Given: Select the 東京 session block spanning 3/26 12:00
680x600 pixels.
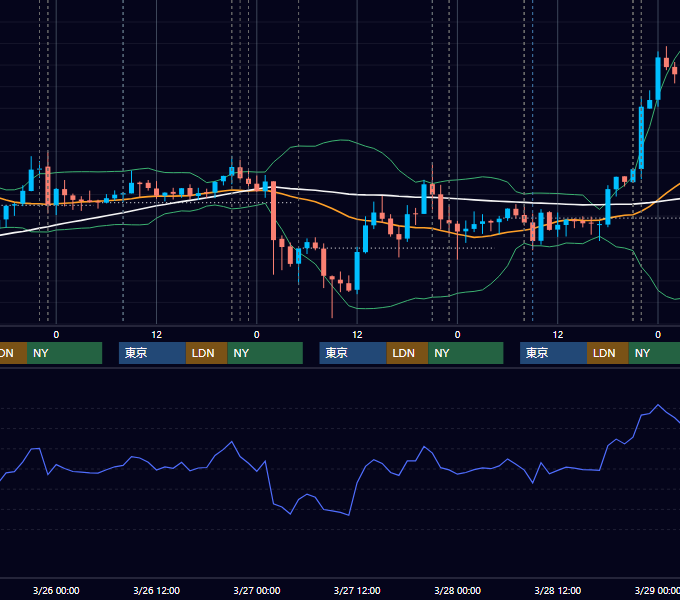Looking at the screenshot, I should pos(152,353).
